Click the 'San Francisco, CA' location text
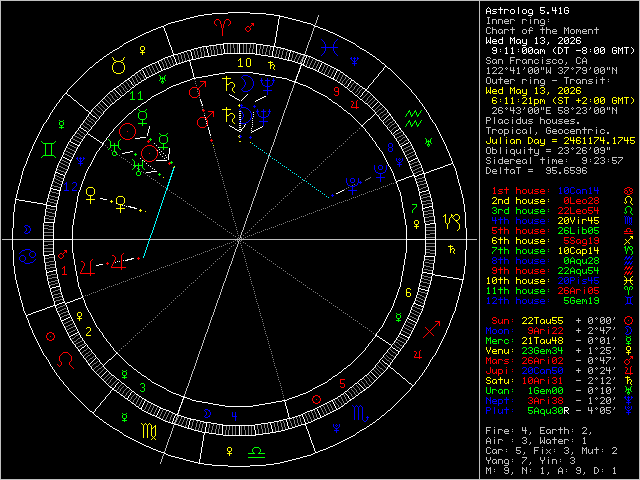Viewport: 640px width, 480px height. coord(536,61)
